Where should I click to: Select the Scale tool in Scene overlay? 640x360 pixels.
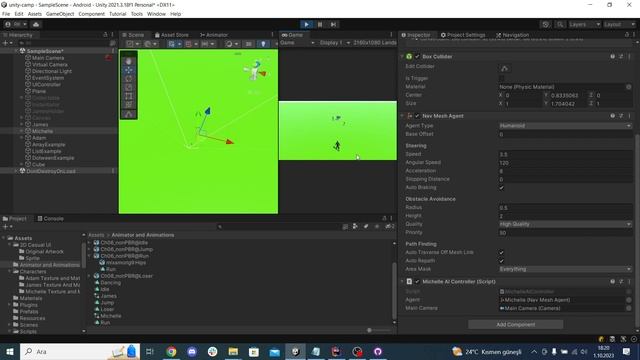point(129,87)
